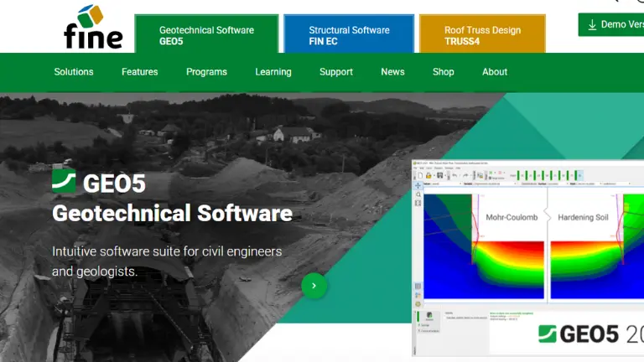This screenshot has width=644, height=362.
Task: Select the Roof Truss Design TRUSS4 tab
Action: [x=482, y=35]
